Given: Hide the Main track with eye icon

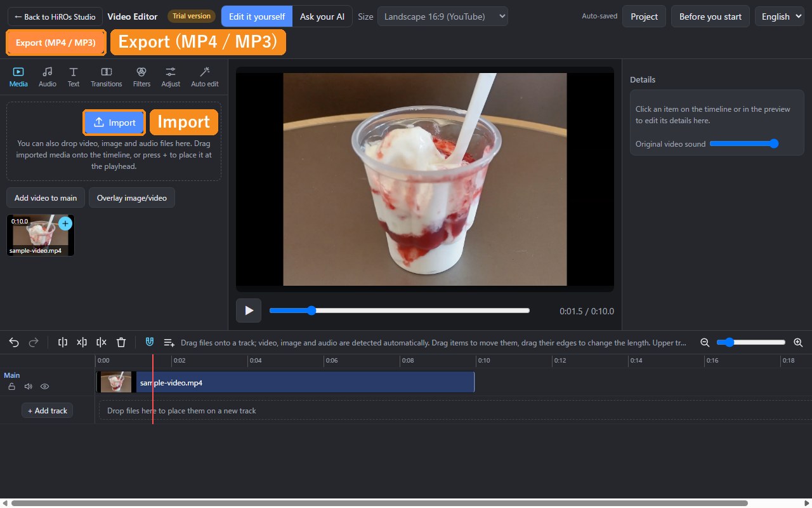Looking at the screenshot, I should point(45,386).
